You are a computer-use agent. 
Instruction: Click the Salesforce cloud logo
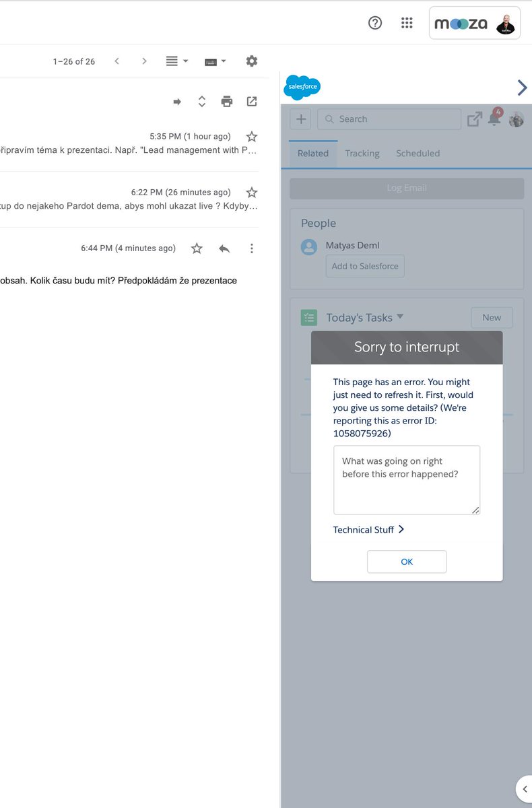302,87
